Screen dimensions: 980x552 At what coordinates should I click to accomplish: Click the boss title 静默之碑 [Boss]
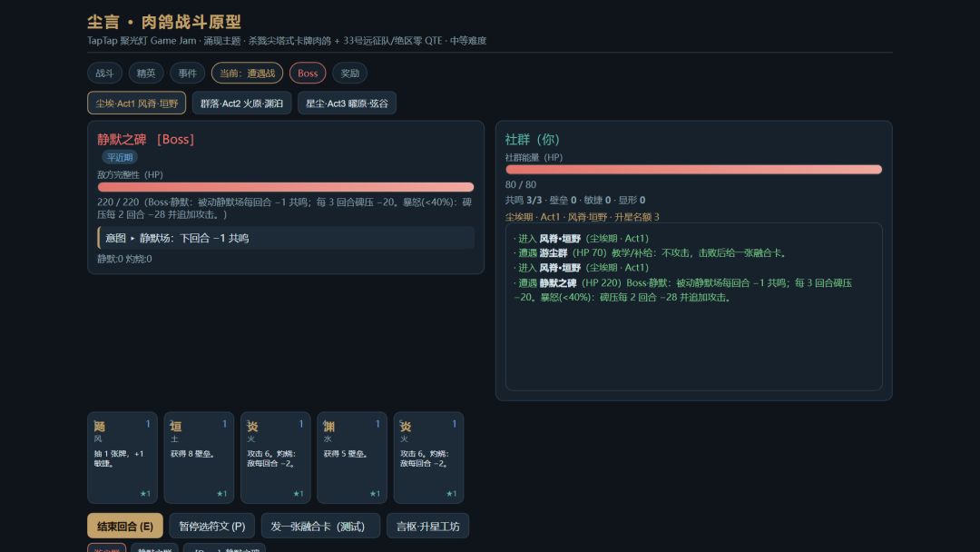(145, 140)
